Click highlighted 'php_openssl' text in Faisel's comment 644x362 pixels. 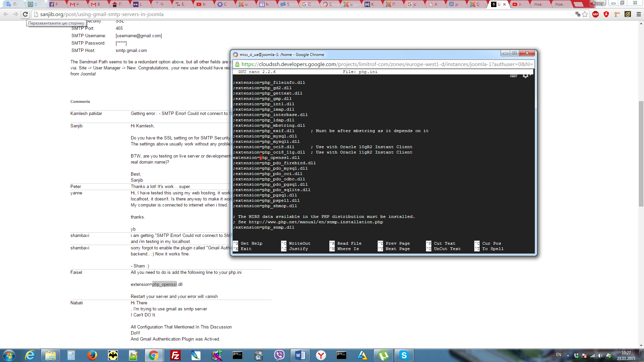pos(164,285)
